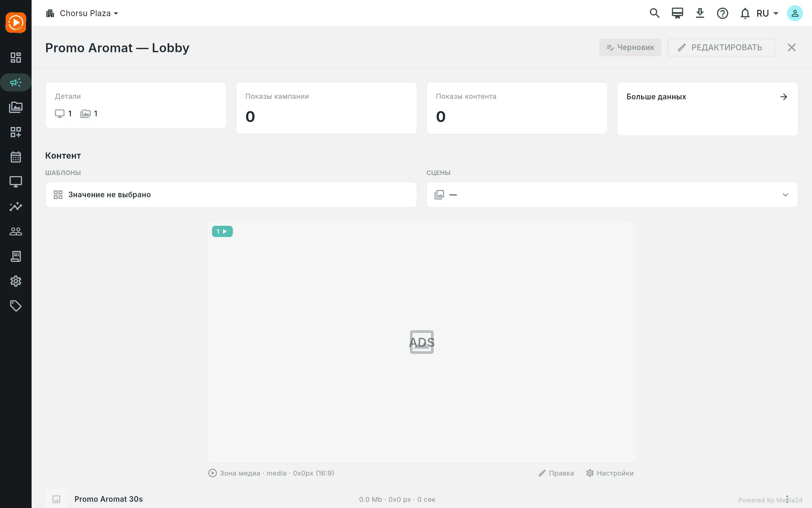Click the Promo Aromat — Lobby title
Viewport: 812px width, 508px height.
pos(117,48)
